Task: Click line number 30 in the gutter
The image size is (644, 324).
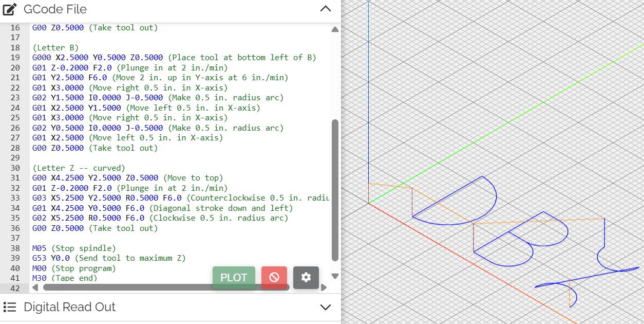Action: tap(14, 168)
